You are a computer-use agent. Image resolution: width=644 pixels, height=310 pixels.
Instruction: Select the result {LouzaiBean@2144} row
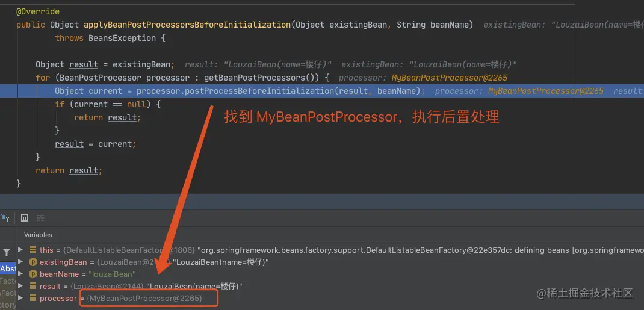coord(141,286)
